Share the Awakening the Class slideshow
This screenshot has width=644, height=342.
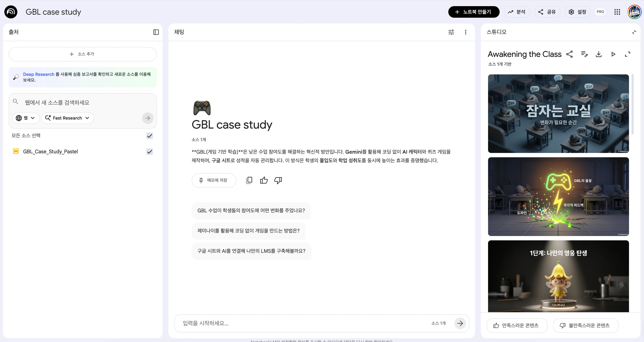[x=570, y=54]
